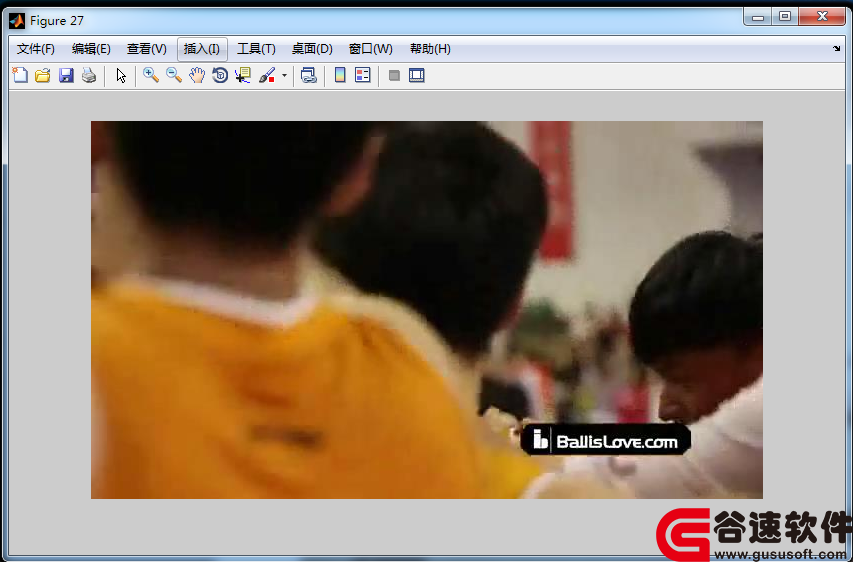The width and height of the screenshot is (853, 562).
Task: Expand the Brush color dropdown arrow
Action: click(284, 76)
